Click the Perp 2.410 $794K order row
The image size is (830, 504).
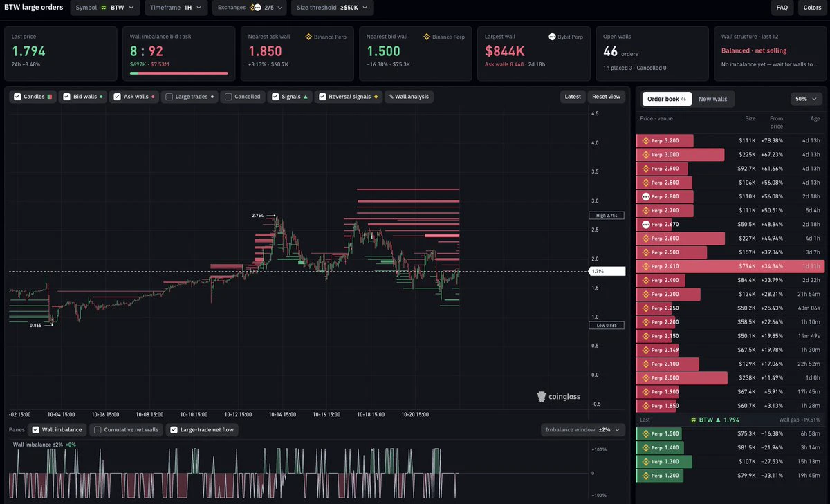tap(730, 266)
